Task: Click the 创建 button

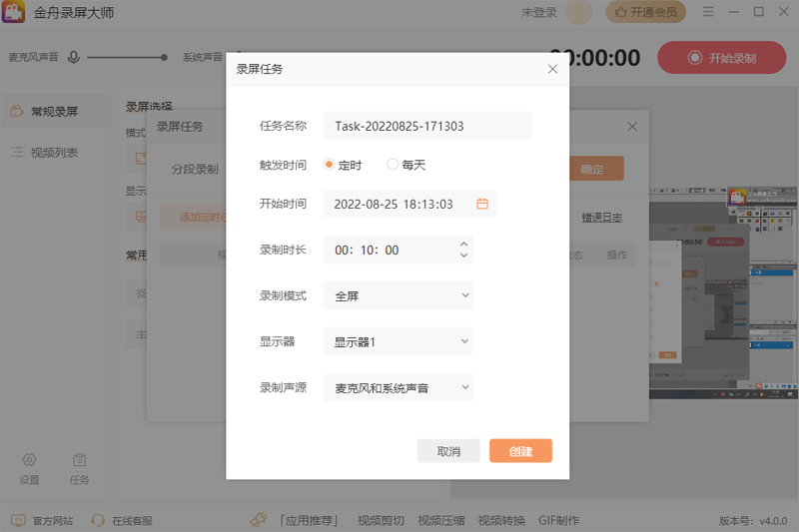Action: click(520, 451)
